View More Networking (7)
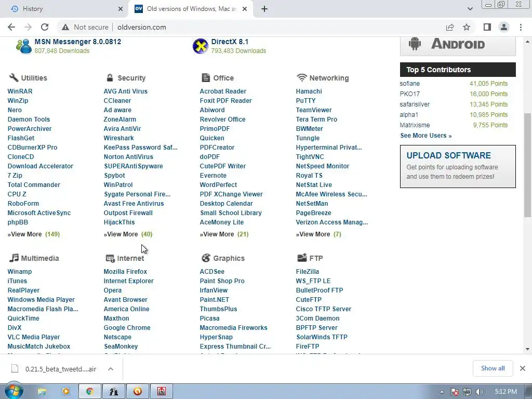Screen dimensions: 532x399 (318, 234)
